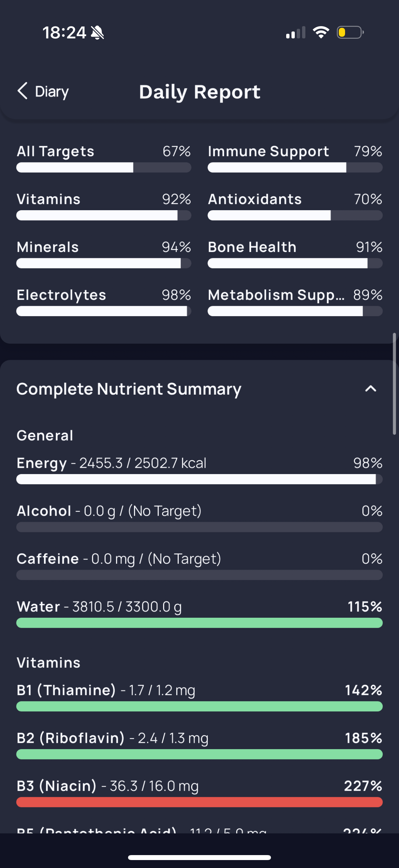Tap the vertical scrollbar on right edge

click(x=394, y=384)
